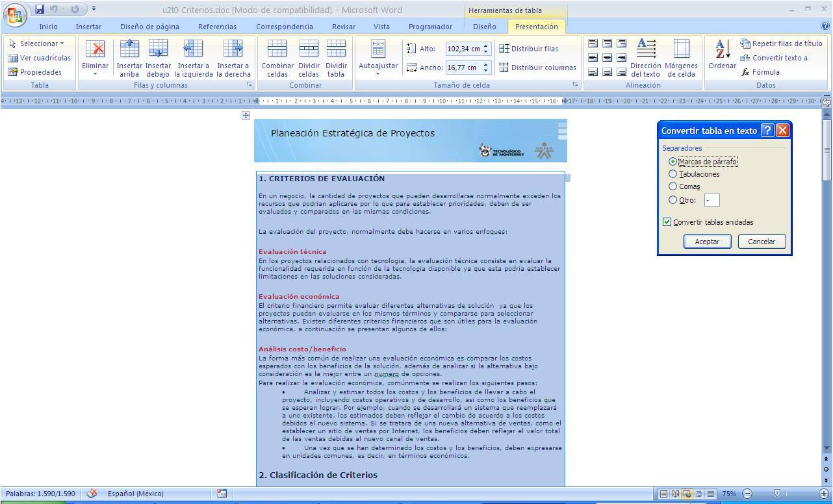
Task: Switch to the Diseño de página tab
Action: click(149, 27)
